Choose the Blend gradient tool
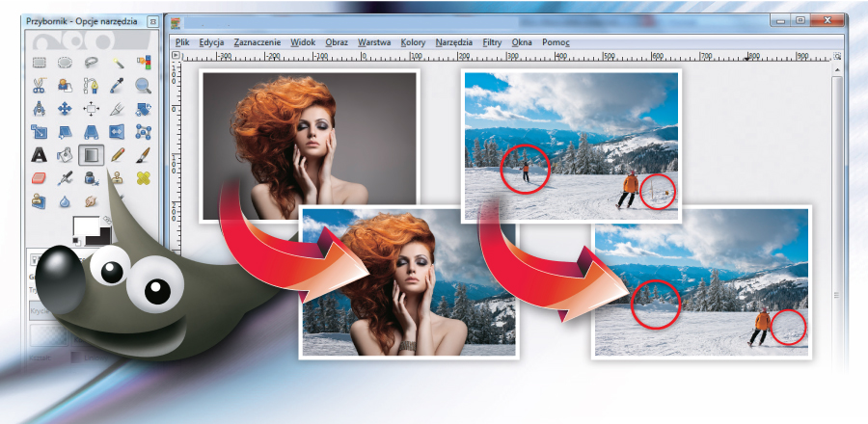This screenshot has height=424, width=868. pos(91,154)
